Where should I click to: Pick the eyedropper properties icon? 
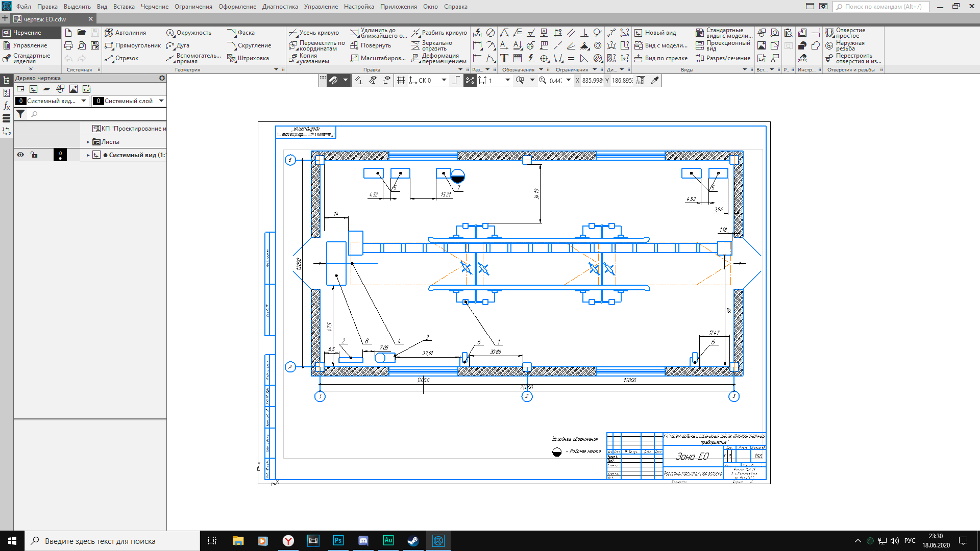[654, 80]
